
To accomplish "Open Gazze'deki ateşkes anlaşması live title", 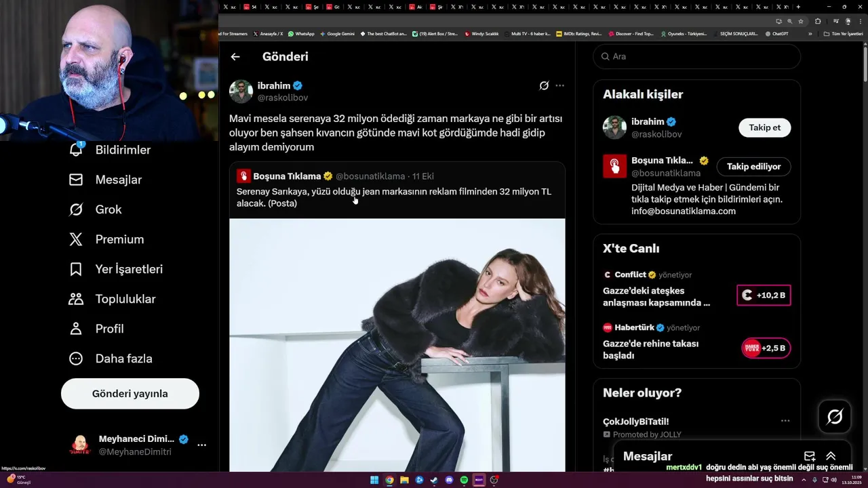I will tap(656, 297).
